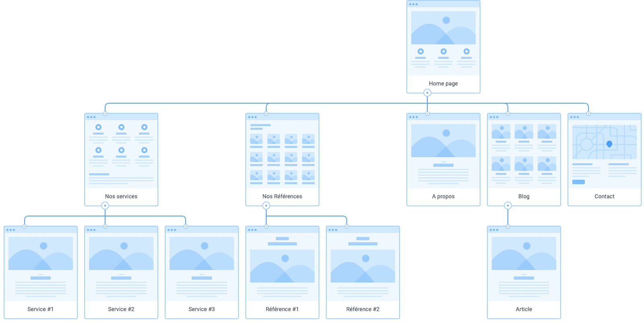Image resolution: width=644 pixels, height=324 pixels.
Task: Click the top connector node of Service #2
Action: [x=105, y=226]
